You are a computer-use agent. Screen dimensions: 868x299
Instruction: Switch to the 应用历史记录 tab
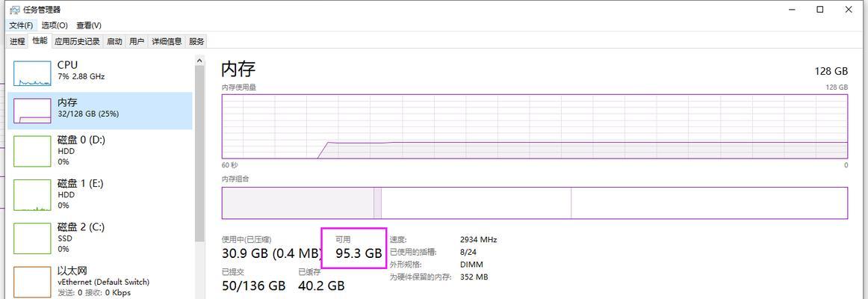pyautogui.click(x=77, y=42)
